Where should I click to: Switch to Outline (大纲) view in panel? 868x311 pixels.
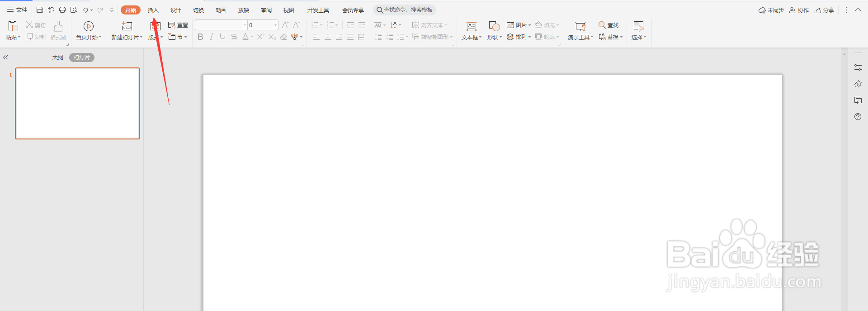click(x=57, y=57)
